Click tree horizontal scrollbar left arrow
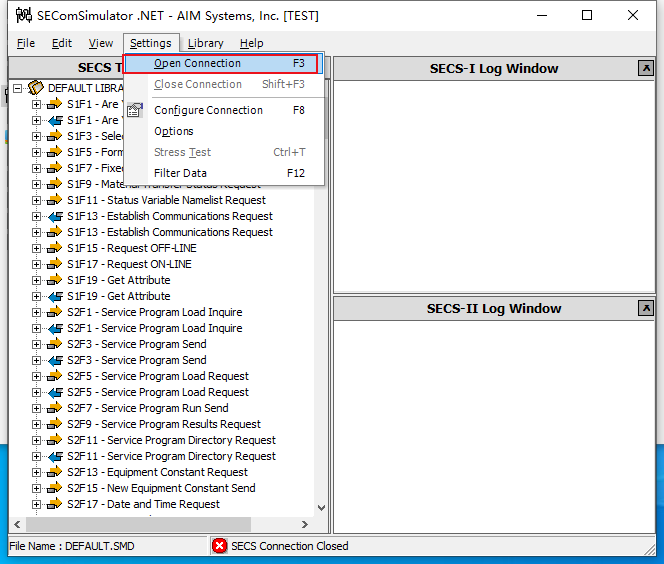This screenshot has height=564, width=664. (x=17, y=525)
